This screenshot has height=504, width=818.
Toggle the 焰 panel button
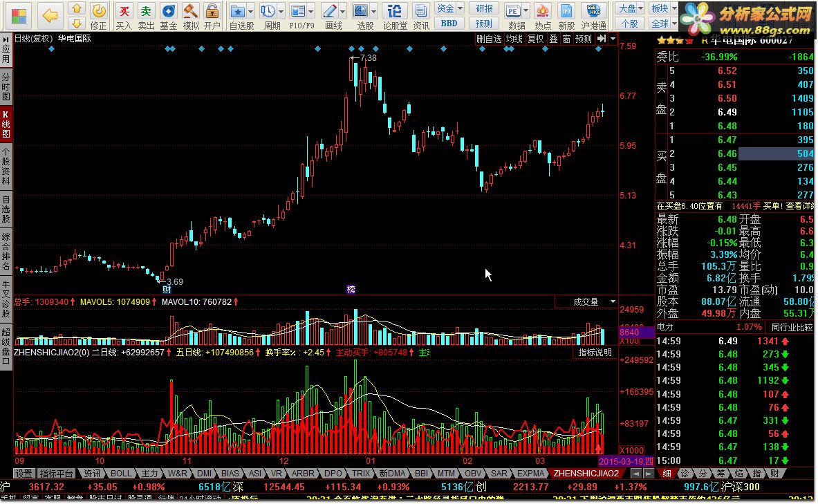point(738,473)
